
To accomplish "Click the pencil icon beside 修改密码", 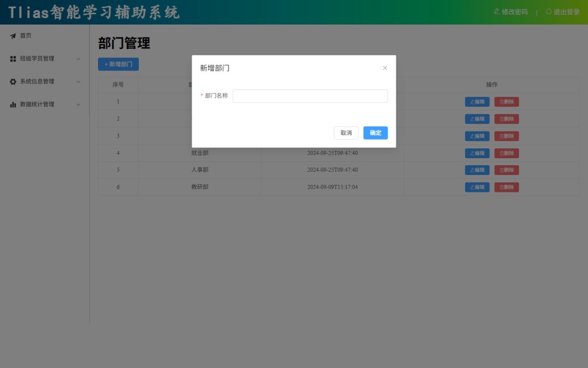I will coord(497,11).
